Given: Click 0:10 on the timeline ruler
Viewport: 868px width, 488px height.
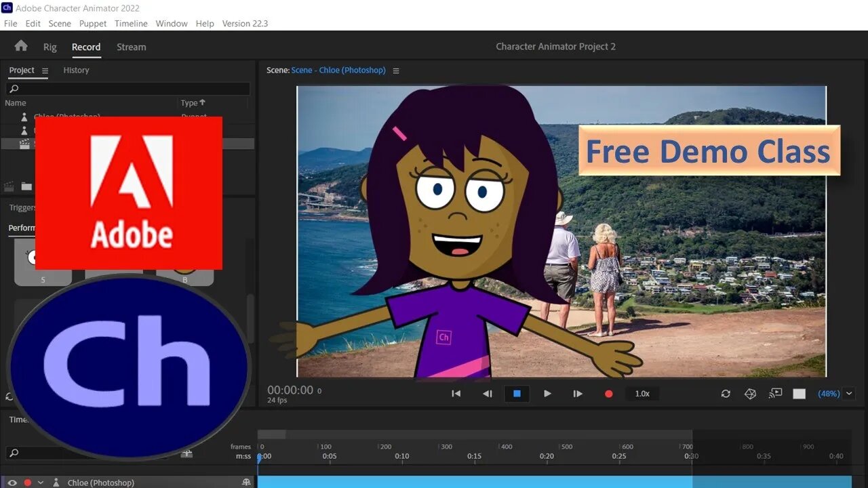Looking at the screenshot, I should tap(402, 456).
